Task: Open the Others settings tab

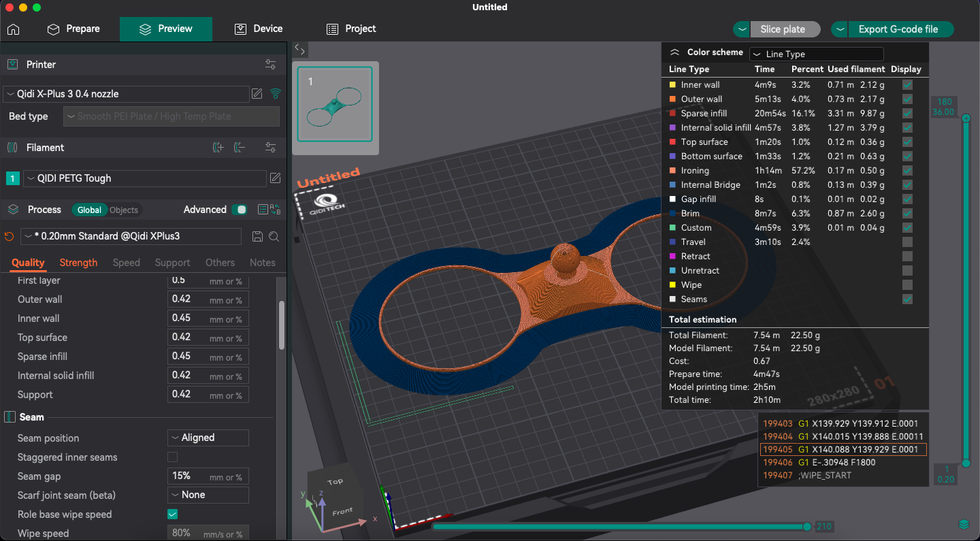Action: coord(220,263)
